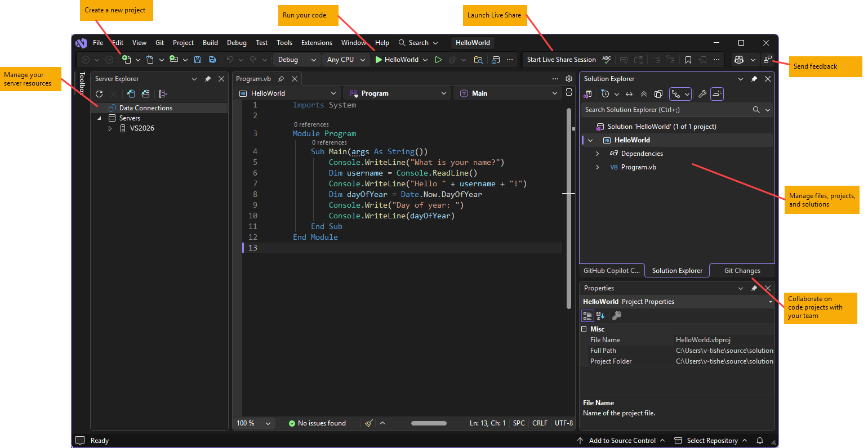Collapse all nodes in Solution Explorer
Viewport: 868px width, 448px height.
click(644, 94)
